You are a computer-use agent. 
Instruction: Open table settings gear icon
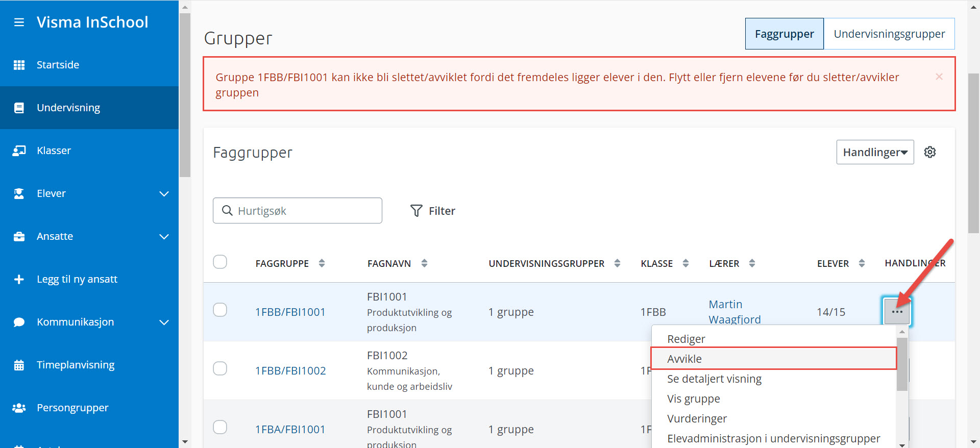tap(930, 152)
